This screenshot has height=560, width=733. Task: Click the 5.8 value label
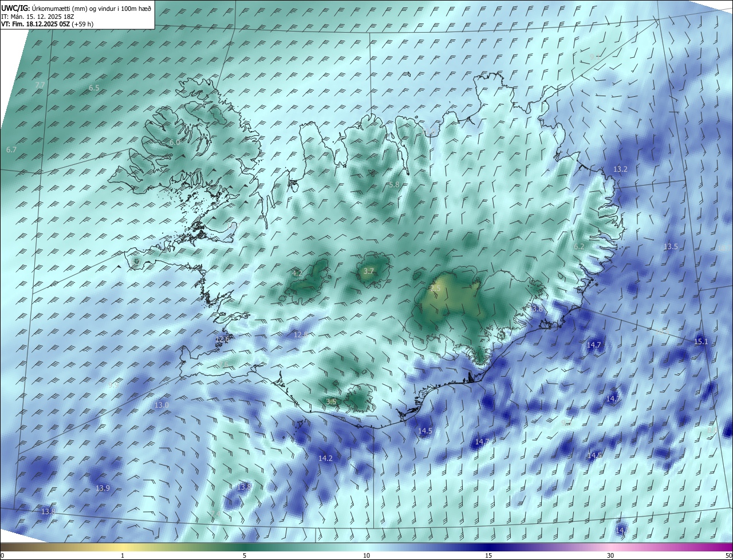pyautogui.click(x=393, y=185)
